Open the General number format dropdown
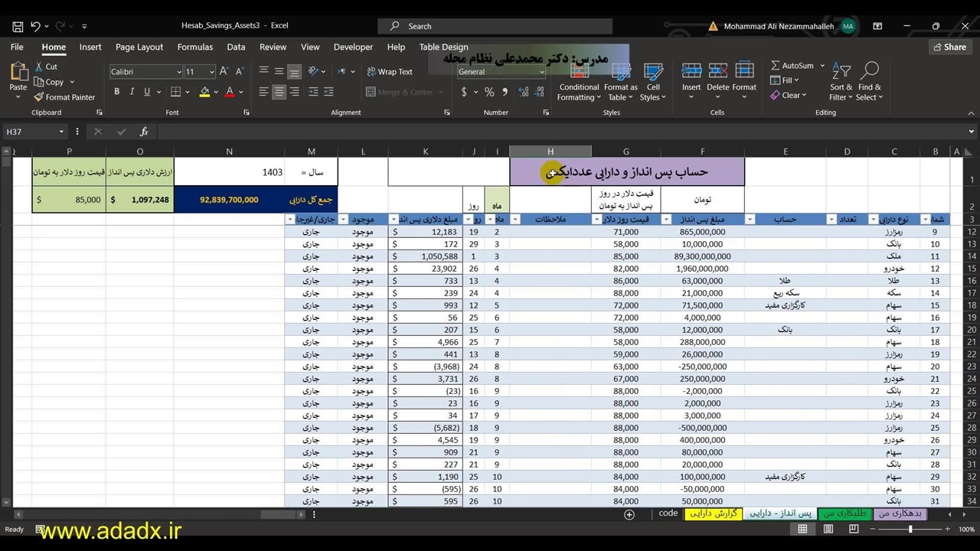The height and width of the screenshot is (551, 980). point(541,72)
